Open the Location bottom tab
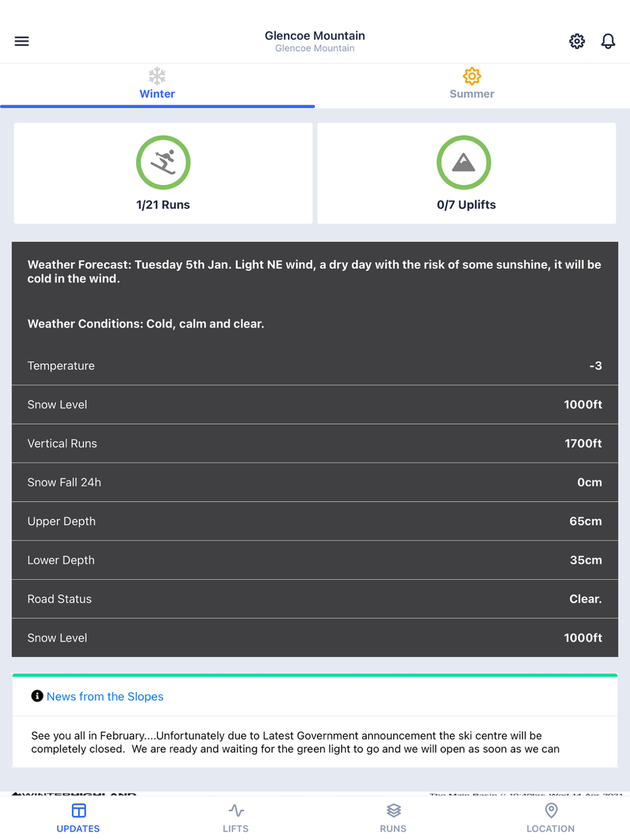Image resolution: width=630 pixels, height=840 pixels. [551, 818]
